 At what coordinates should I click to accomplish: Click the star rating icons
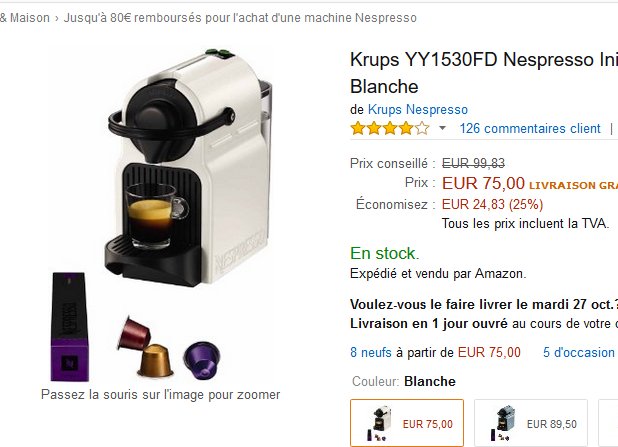390,129
